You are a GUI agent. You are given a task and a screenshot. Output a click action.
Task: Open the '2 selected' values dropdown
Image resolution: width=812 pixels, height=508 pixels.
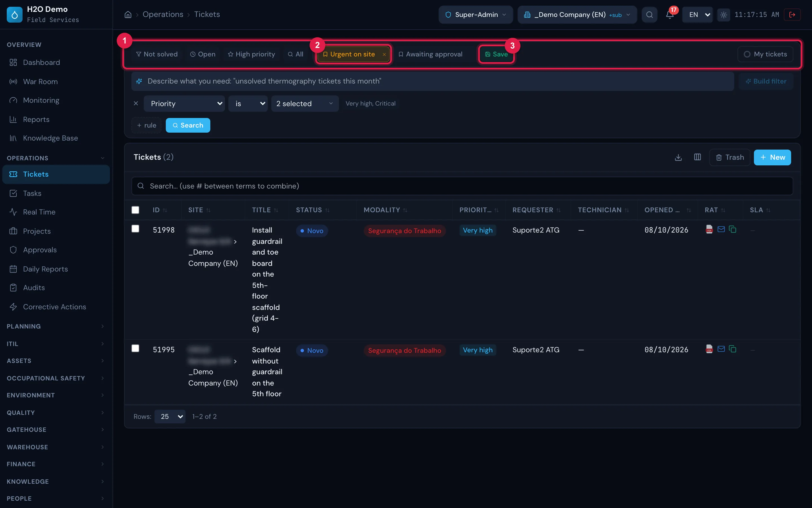point(305,104)
